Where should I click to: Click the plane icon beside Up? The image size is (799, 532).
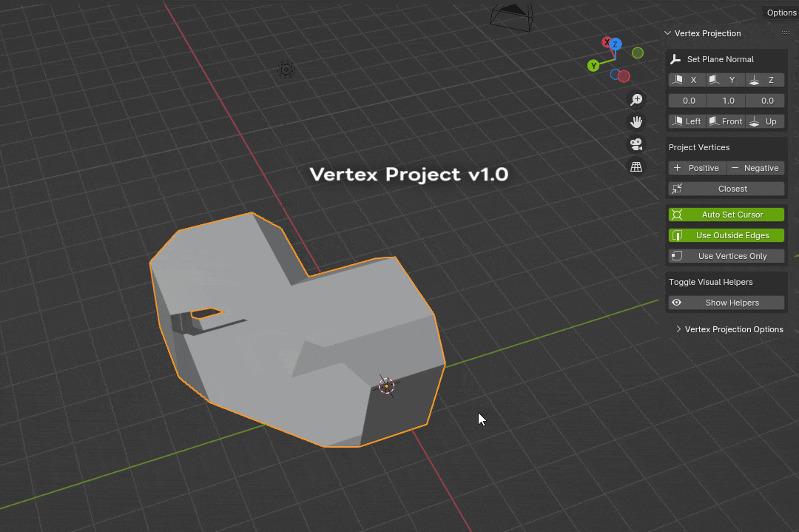755,121
